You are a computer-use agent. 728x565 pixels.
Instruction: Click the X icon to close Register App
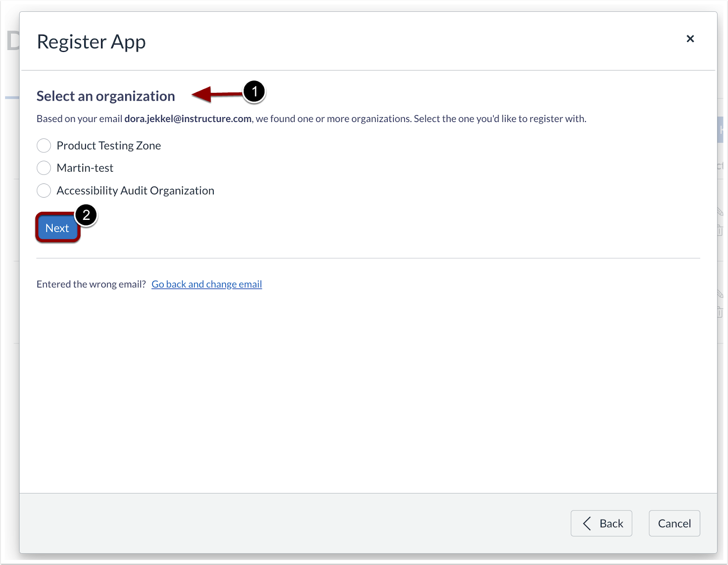[x=691, y=39]
